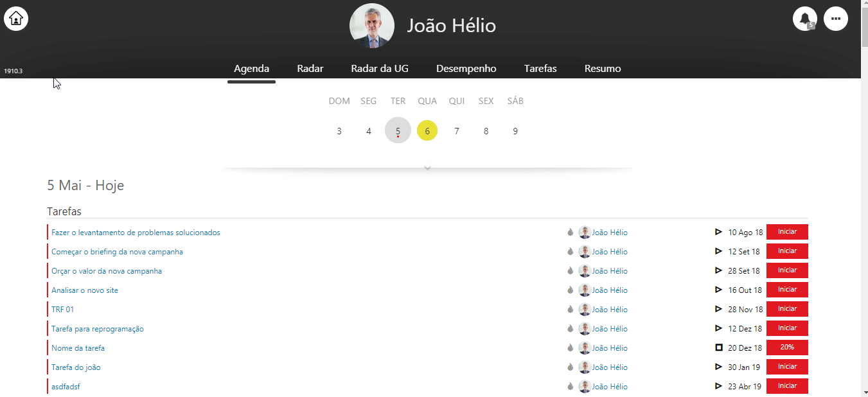Select day 9 in the week calendar
The height and width of the screenshot is (397, 868).
tap(515, 131)
